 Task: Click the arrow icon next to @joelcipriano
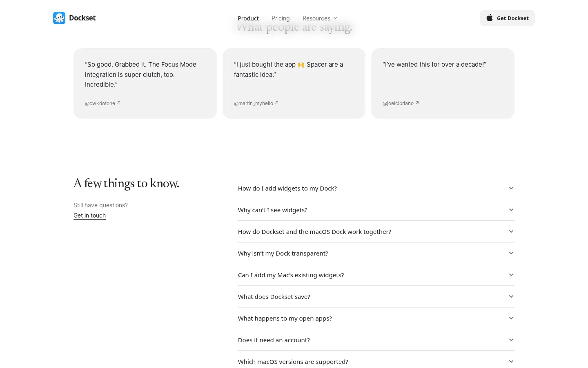[417, 103]
